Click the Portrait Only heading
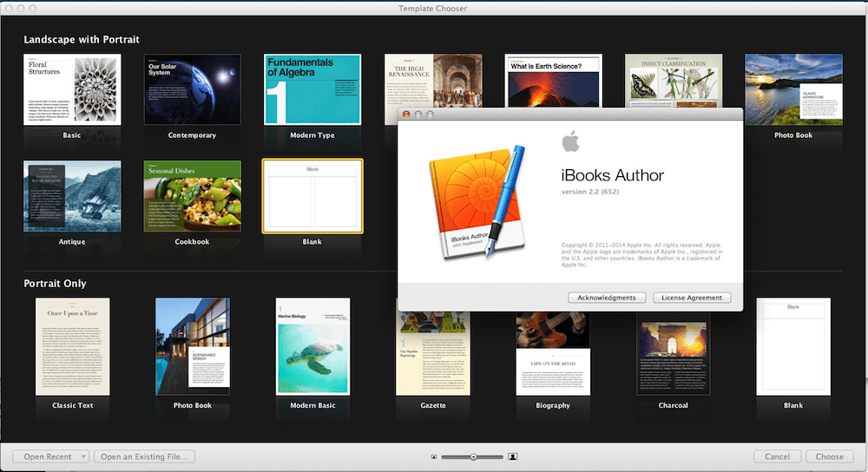The width and height of the screenshot is (868, 472). coord(55,284)
